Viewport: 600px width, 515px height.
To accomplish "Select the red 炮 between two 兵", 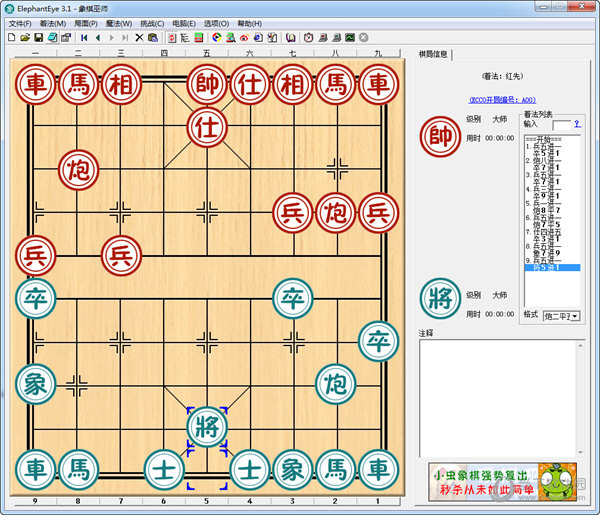I will pyautogui.click(x=336, y=213).
